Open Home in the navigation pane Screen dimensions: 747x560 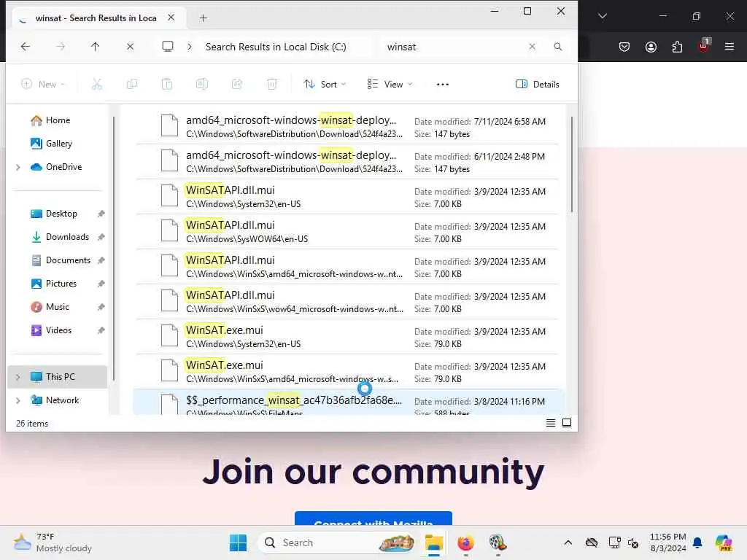tap(57, 120)
